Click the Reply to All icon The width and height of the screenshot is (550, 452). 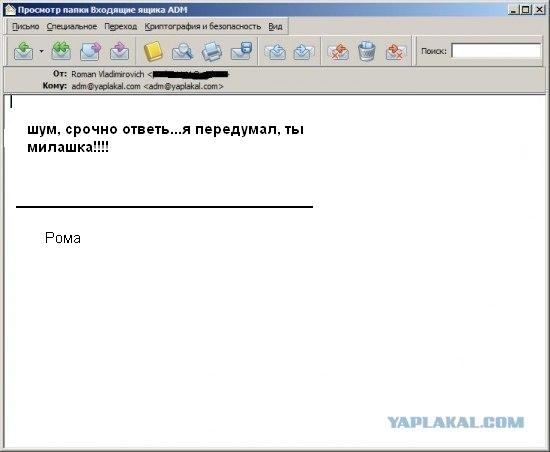point(61,51)
